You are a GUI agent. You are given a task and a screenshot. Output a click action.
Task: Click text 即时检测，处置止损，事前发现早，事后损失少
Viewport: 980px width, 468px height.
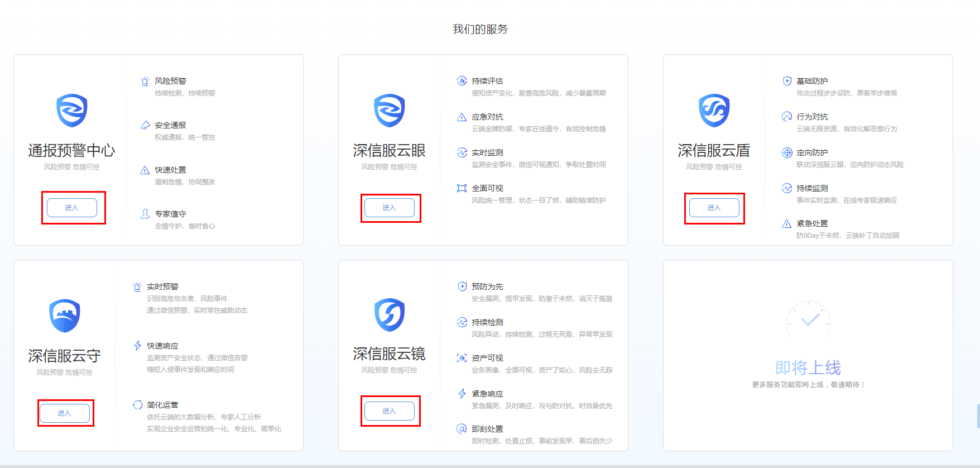coord(542,441)
